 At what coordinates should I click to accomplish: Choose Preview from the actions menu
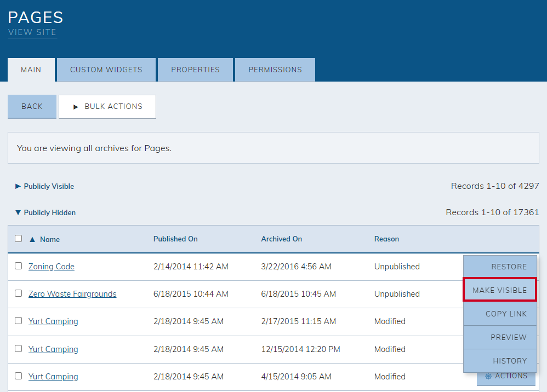pos(500,337)
